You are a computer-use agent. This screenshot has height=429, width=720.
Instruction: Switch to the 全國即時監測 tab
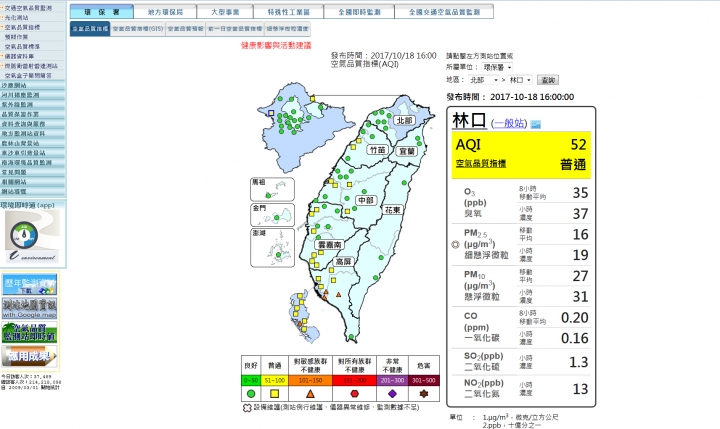[x=359, y=12]
